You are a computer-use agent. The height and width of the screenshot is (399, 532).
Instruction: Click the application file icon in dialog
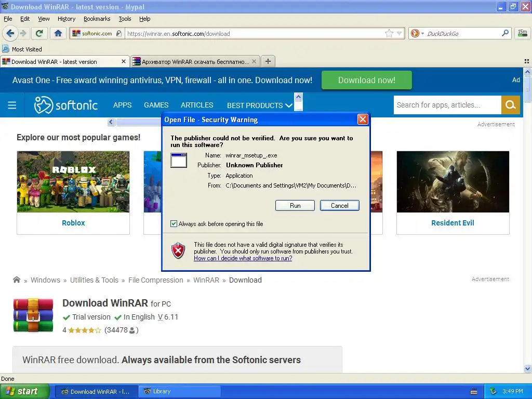click(x=179, y=160)
